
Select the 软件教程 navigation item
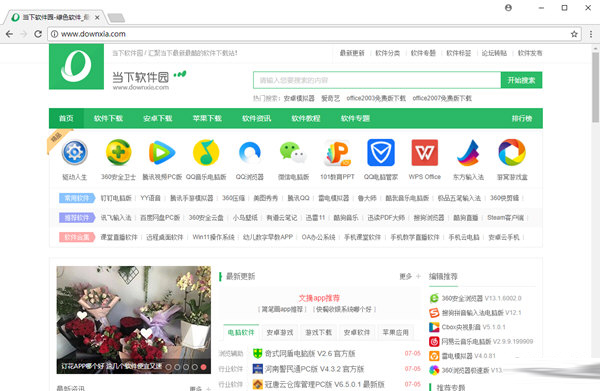tap(306, 118)
